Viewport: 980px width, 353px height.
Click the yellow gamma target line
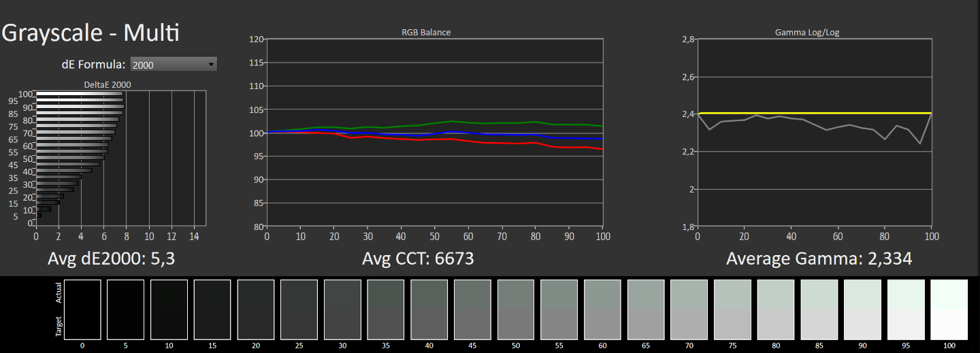click(814, 113)
